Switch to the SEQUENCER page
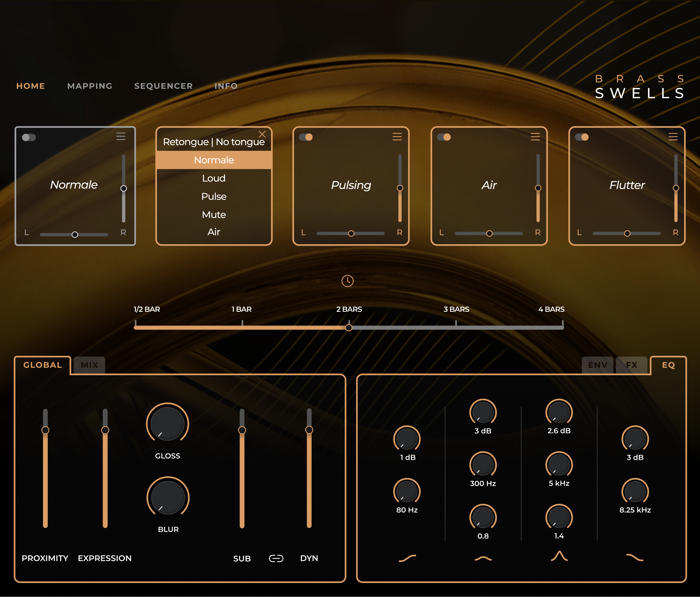Viewport: 700px width, 597px height. pyautogui.click(x=164, y=86)
